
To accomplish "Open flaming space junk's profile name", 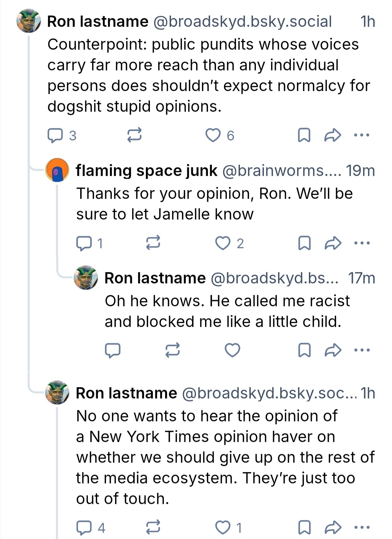I will 146,170.
